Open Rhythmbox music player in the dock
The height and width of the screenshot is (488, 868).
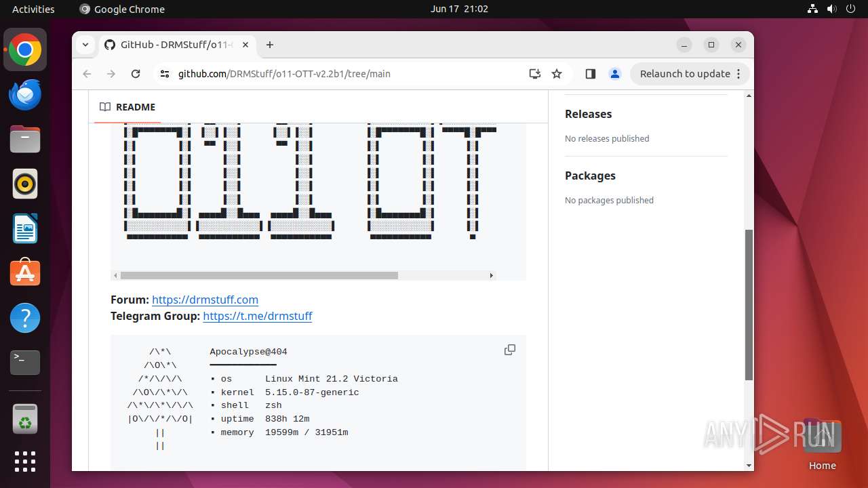tap(25, 184)
